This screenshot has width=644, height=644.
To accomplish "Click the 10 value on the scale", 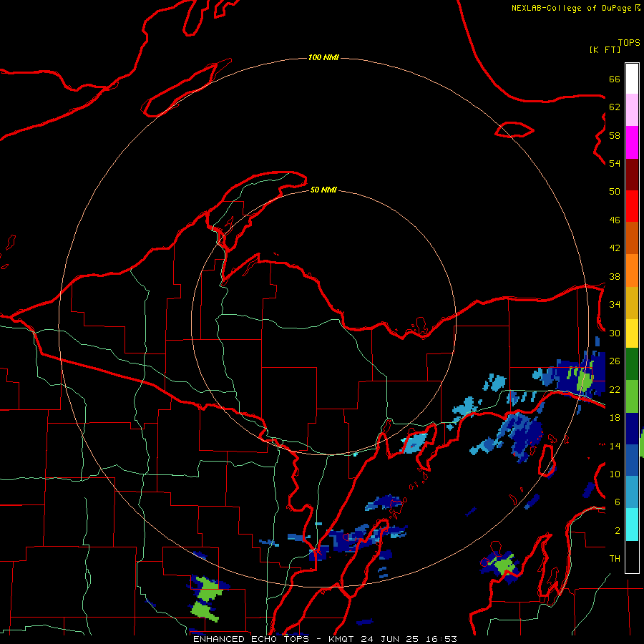I will click(x=615, y=474).
